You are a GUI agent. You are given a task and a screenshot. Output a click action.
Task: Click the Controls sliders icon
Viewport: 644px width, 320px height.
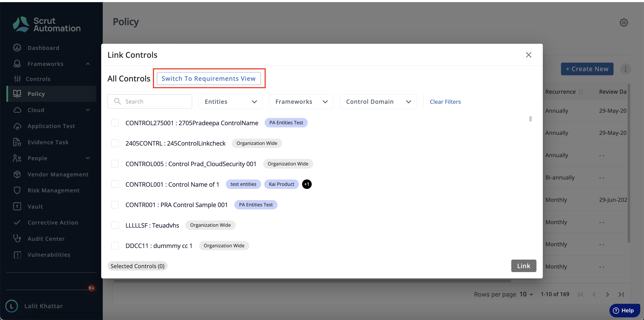[x=17, y=79]
